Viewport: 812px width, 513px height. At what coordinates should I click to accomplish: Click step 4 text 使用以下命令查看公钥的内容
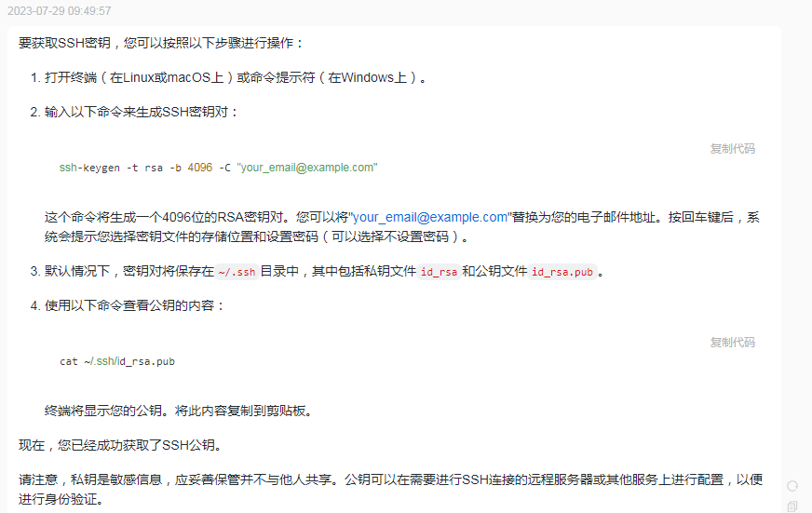[x=135, y=305]
